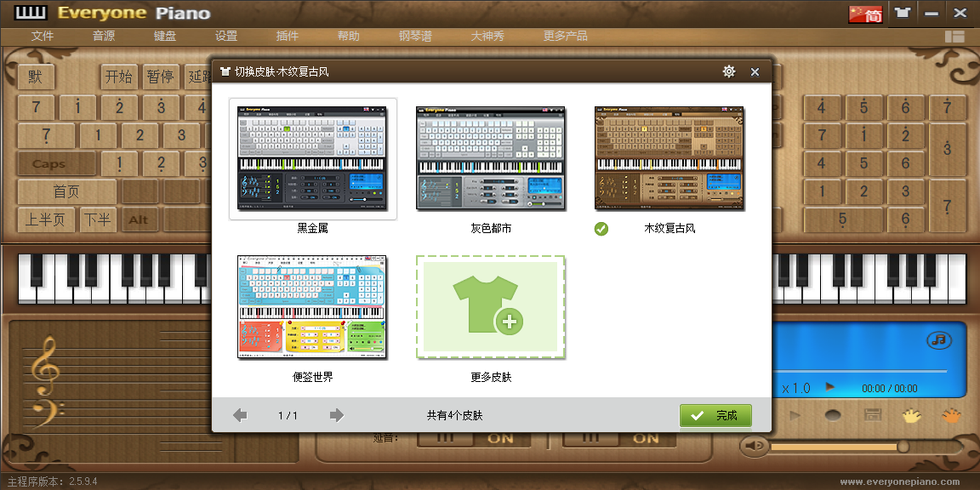Click the record icon at the bottom
This screenshot has width=980, height=490.
click(833, 414)
